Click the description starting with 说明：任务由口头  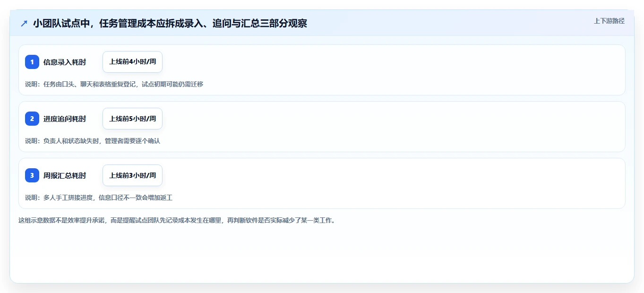pos(114,84)
